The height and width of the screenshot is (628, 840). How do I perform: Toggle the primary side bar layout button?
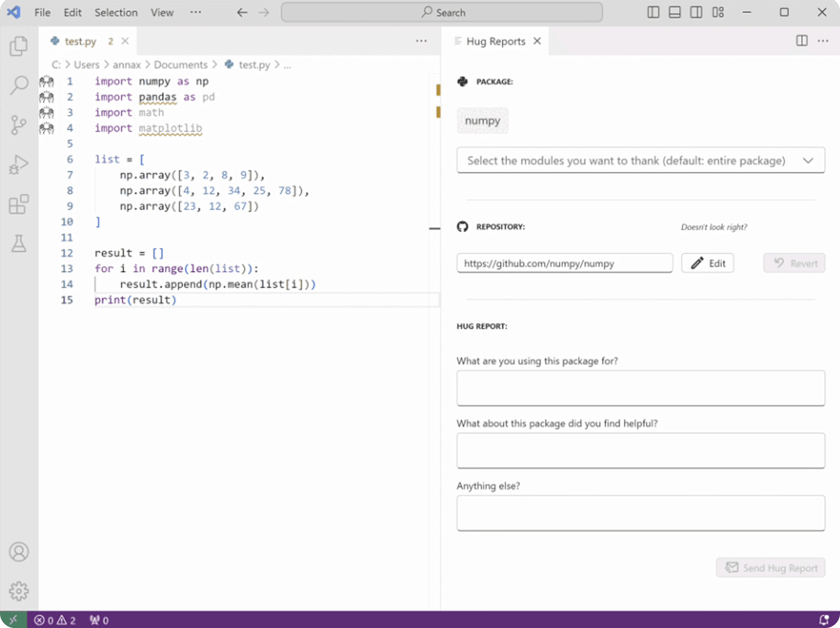(653, 12)
